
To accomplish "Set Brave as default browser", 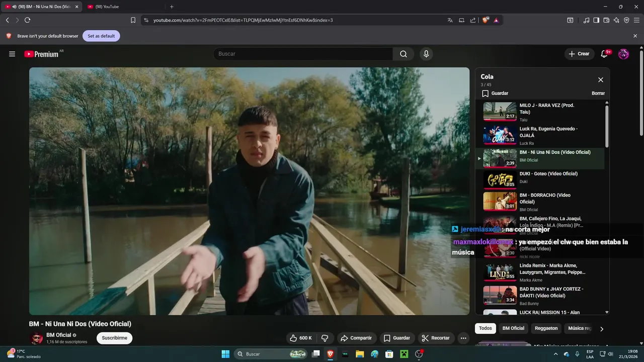I will [x=101, y=36].
